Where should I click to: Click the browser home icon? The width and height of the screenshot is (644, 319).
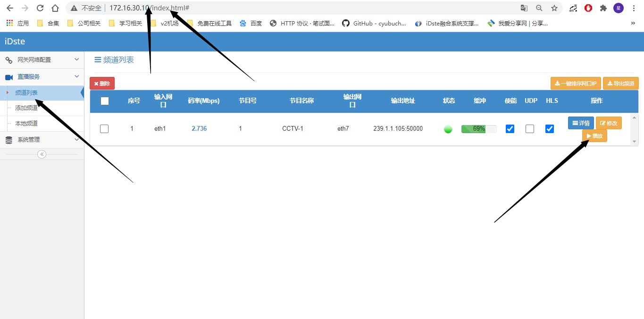(55, 8)
